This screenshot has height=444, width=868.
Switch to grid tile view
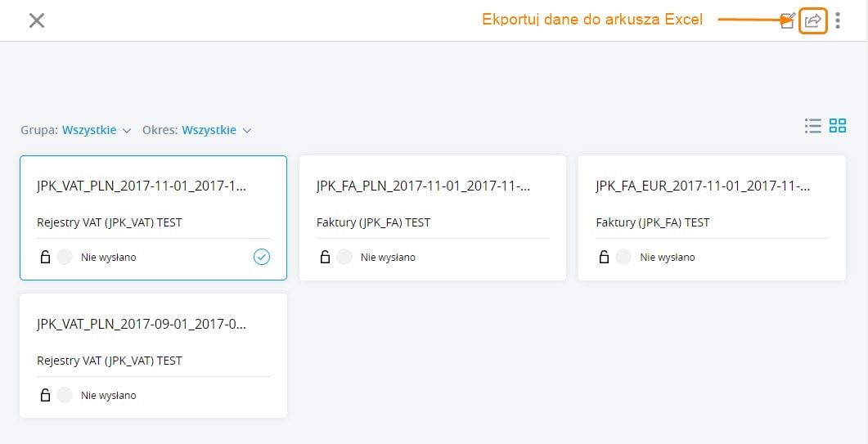(x=838, y=126)
